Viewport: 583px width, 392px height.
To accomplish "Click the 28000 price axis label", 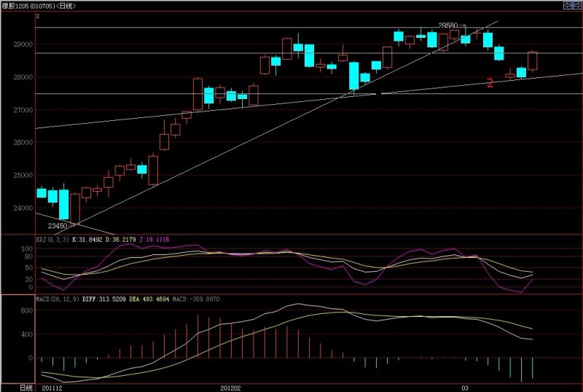I will (23, 77).
